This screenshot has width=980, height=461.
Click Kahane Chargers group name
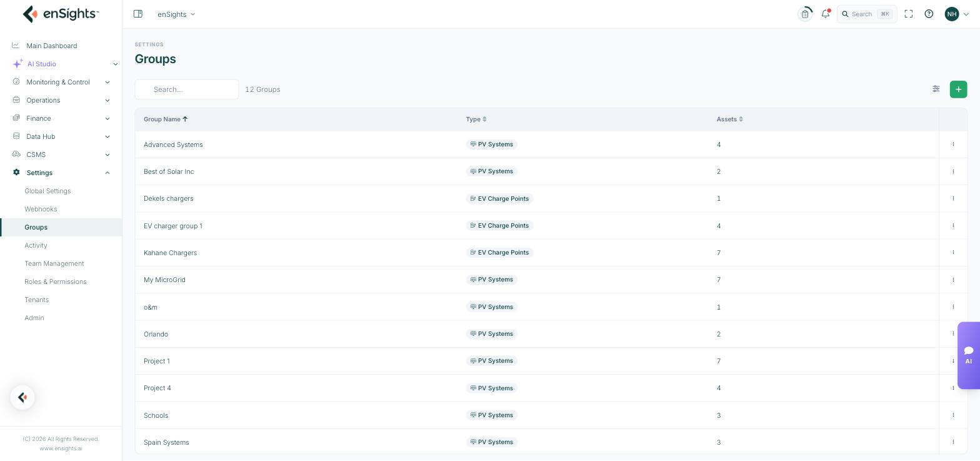(x=170, y=253)
